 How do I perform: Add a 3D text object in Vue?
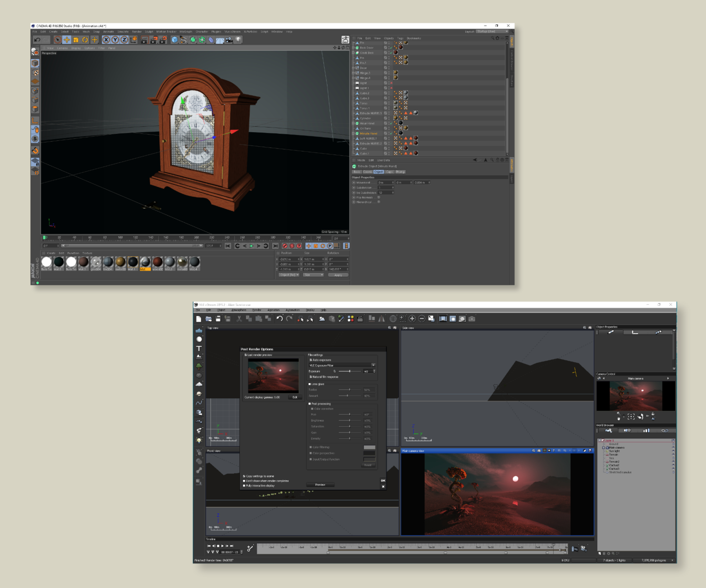pyautogui.click(x=199, y=348)
